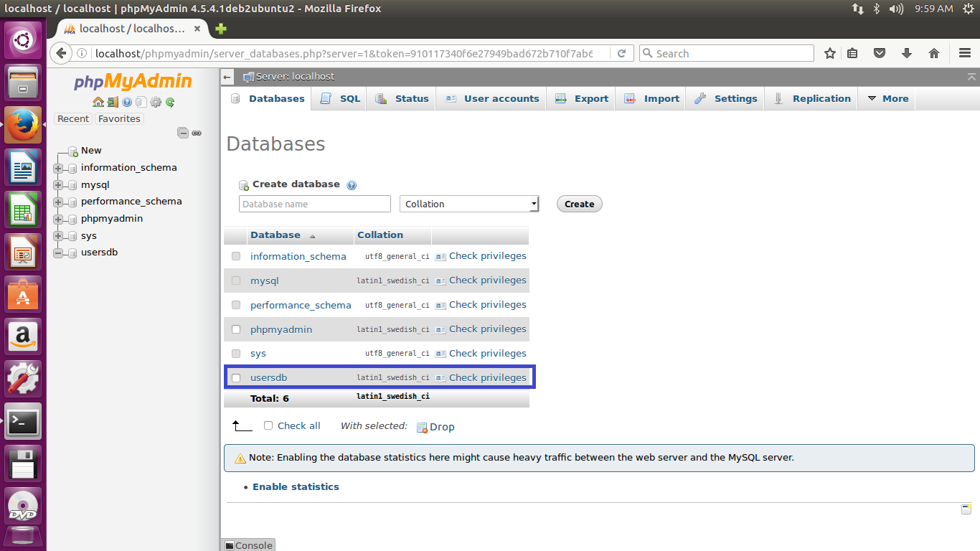Reload navigation panel with green arrow
The width and height of the screenshot is (980, 551).
coord(170,102)
